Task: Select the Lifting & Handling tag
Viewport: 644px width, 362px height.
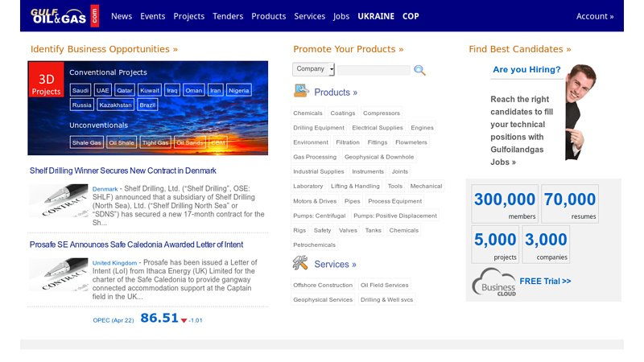Action: click(355, 186)
